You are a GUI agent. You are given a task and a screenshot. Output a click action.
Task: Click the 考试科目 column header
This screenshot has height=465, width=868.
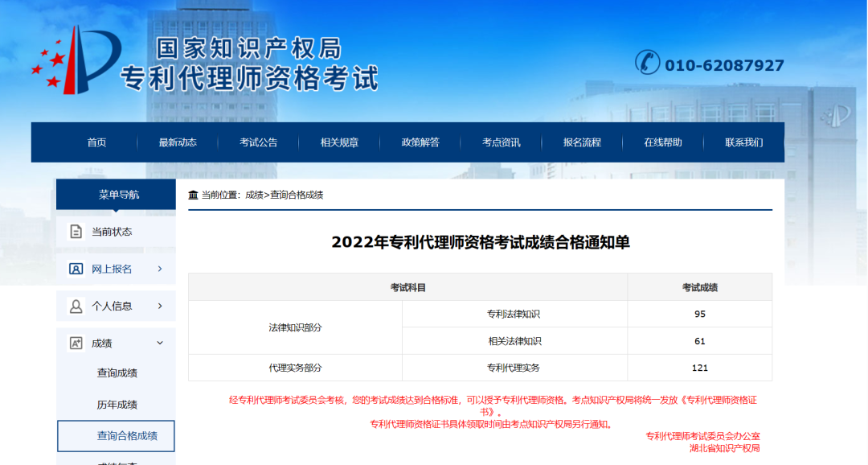point(408,287)
